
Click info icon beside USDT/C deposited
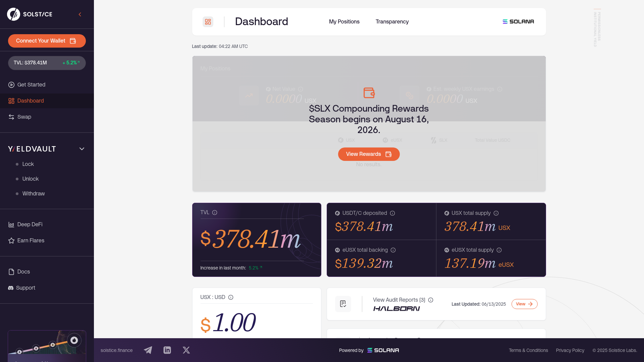click(x=392, y=213)
